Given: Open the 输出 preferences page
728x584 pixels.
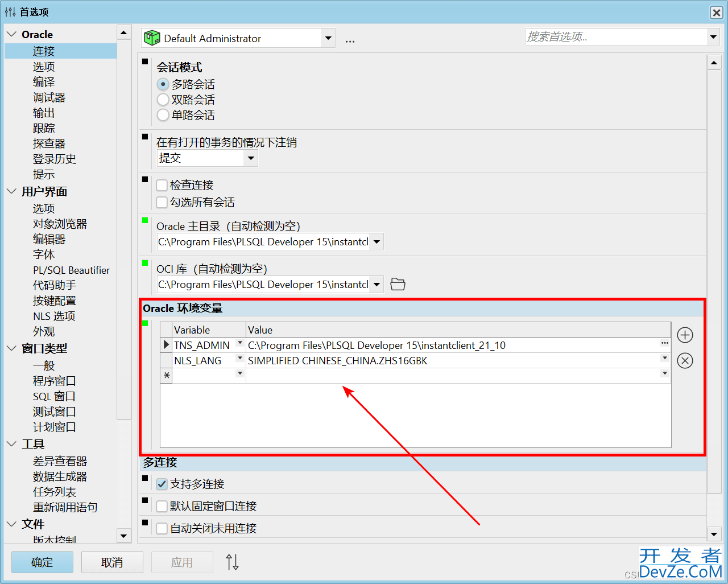Looking at the screenshot, I should click(x=44, y=113).
